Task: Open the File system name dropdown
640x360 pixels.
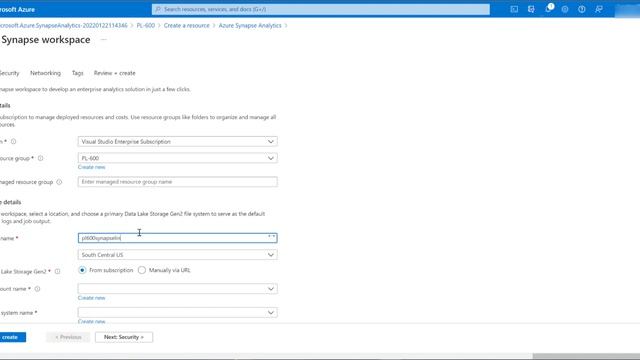Action: [x=178, y=312]
